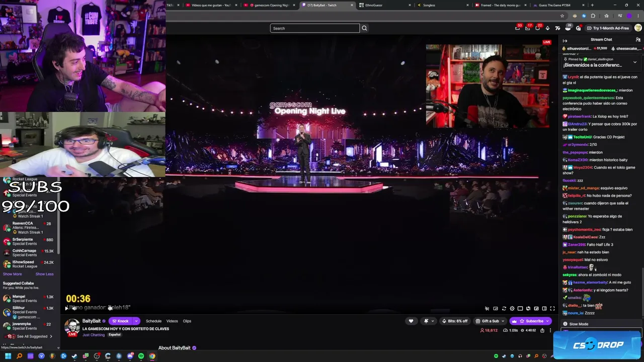Open a new browser tab

592,5
